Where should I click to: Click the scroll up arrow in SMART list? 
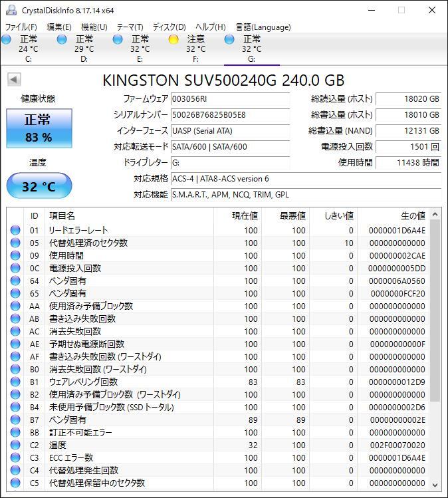click(435, 214)
